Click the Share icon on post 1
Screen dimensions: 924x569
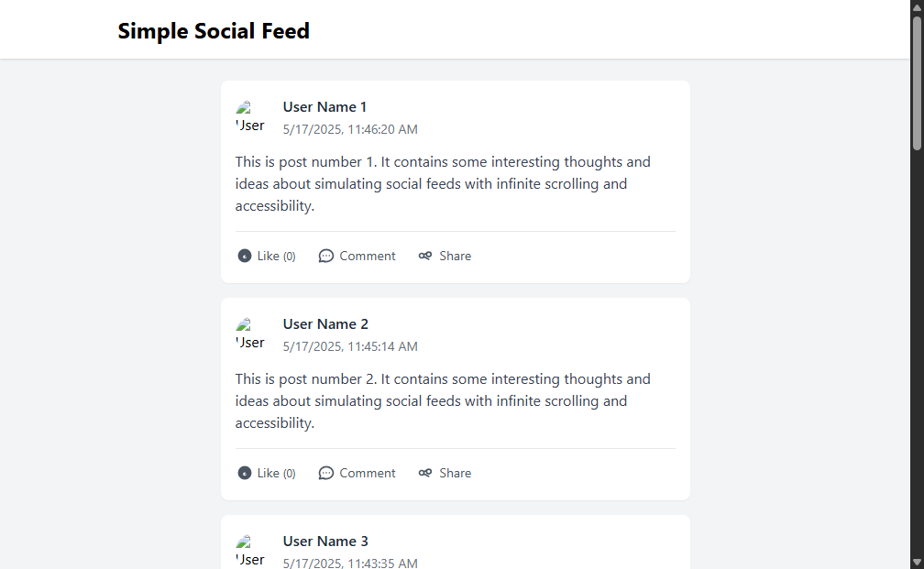(425, 256)
